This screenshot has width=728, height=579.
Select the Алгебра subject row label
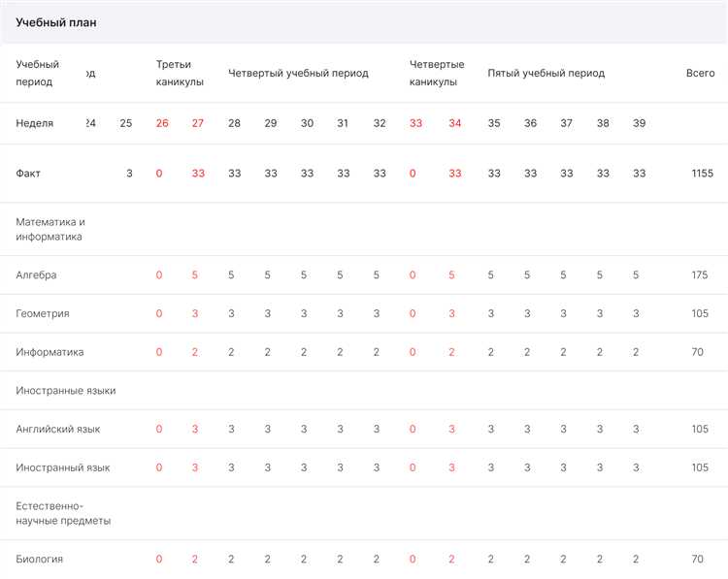click(x=37, y=275)
